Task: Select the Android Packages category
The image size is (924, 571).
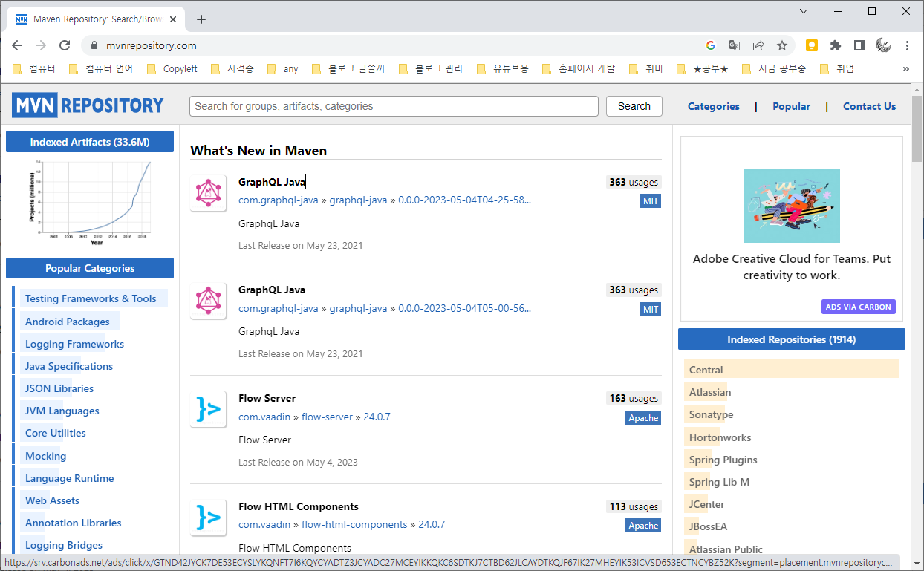Action: pyautogui.click(x=68, y=322)
